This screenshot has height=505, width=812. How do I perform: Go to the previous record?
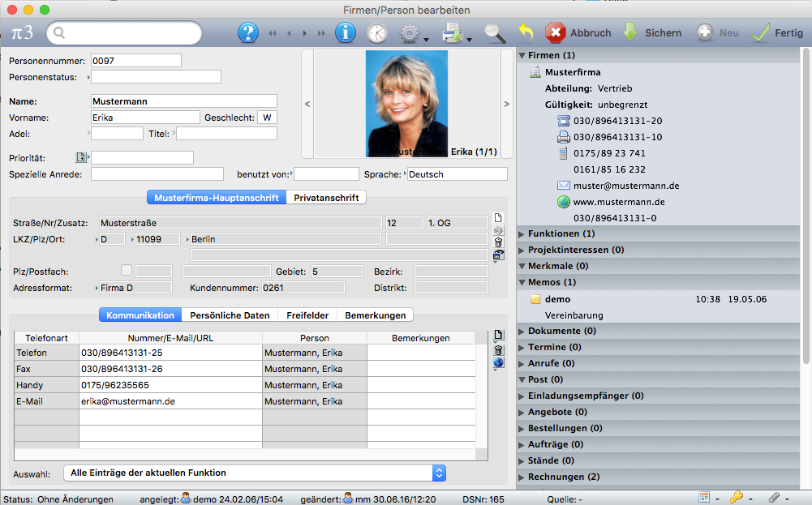[289, 33]
